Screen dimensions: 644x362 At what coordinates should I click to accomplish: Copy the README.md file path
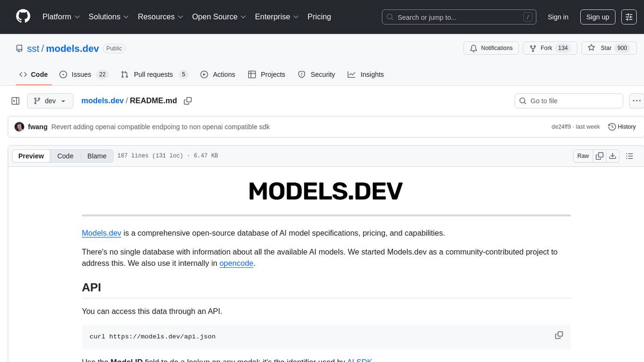188,101
